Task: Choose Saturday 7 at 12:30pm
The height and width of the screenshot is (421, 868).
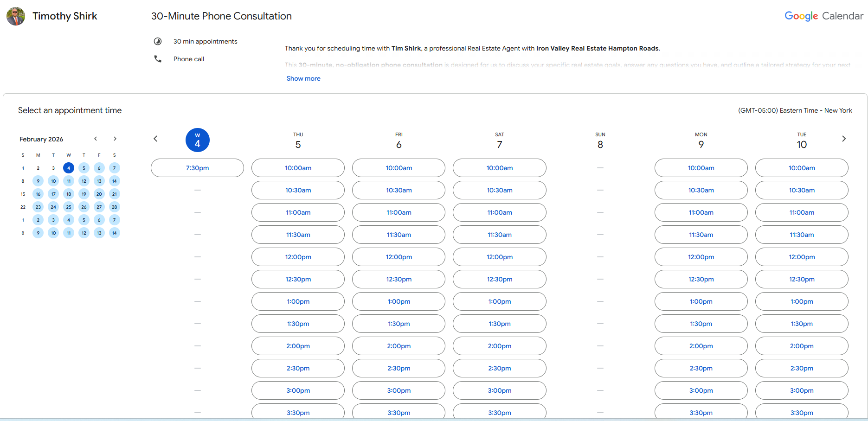Action: pos(500,279)
